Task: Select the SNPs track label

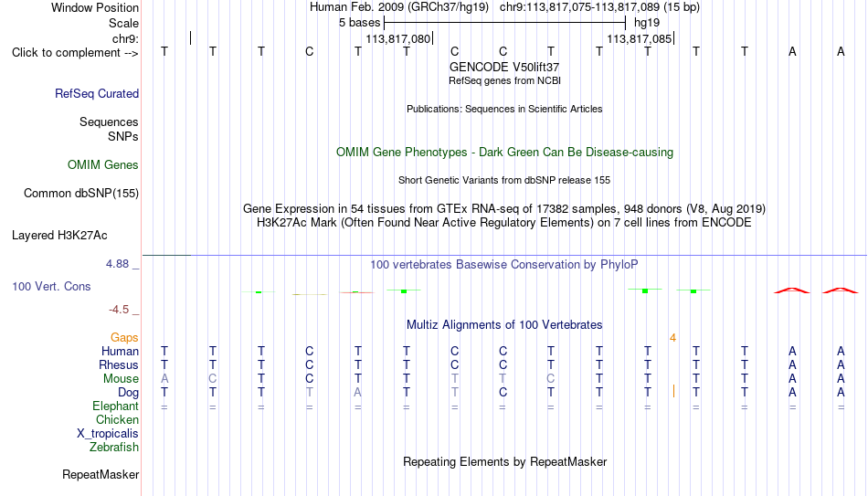Action: coord(123,136)
